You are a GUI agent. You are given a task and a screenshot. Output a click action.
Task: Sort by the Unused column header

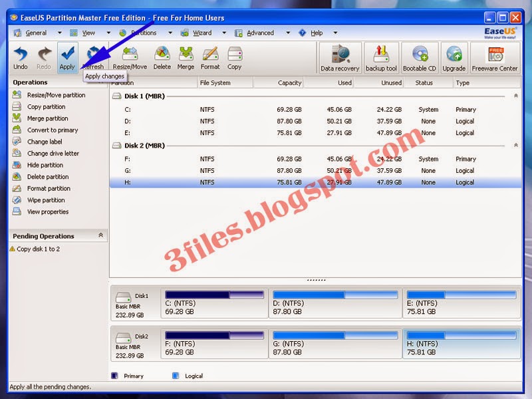point(378,82)
